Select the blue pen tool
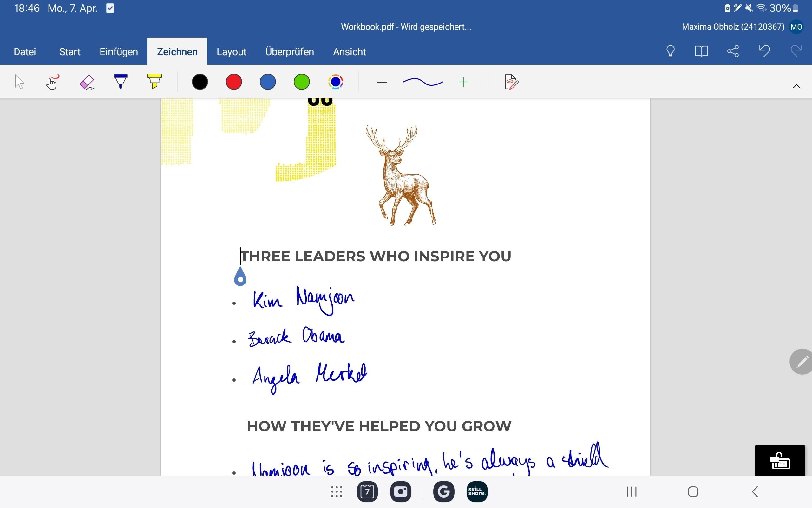The height and width of the screenshot is (508, 812). pos(121,82)
